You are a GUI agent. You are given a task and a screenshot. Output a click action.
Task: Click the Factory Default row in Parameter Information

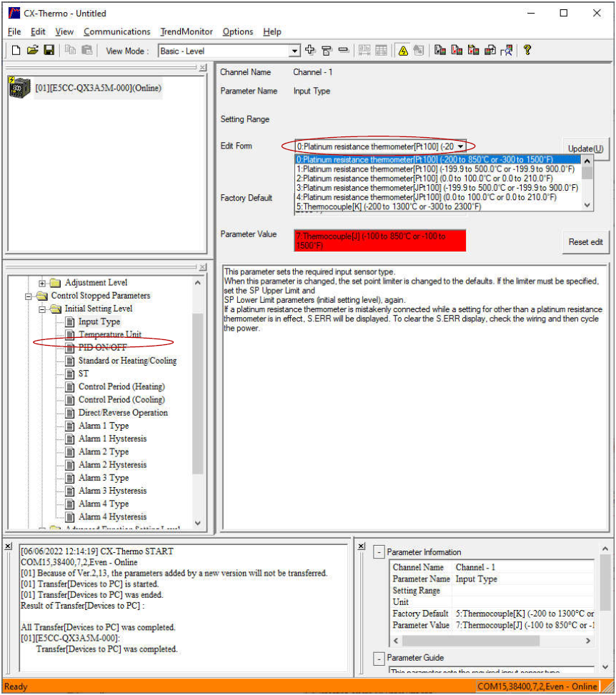pyautogui.click(x=492, y=614)
